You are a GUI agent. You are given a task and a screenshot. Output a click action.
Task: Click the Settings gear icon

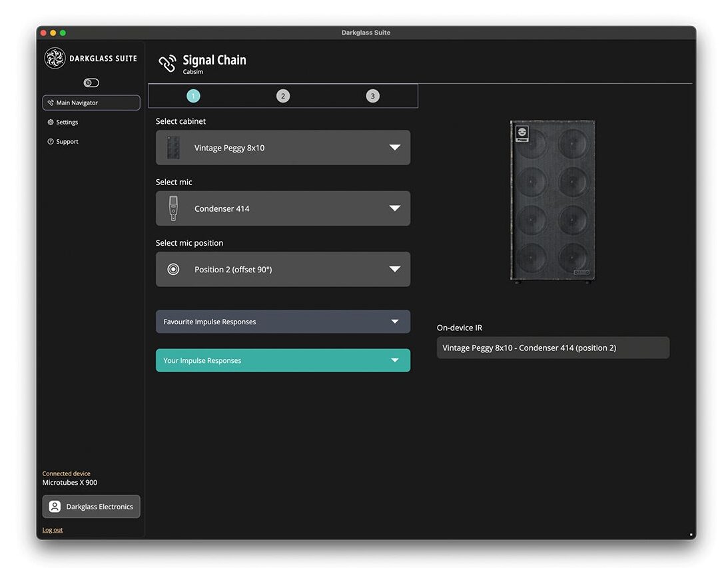pos(51,122)
